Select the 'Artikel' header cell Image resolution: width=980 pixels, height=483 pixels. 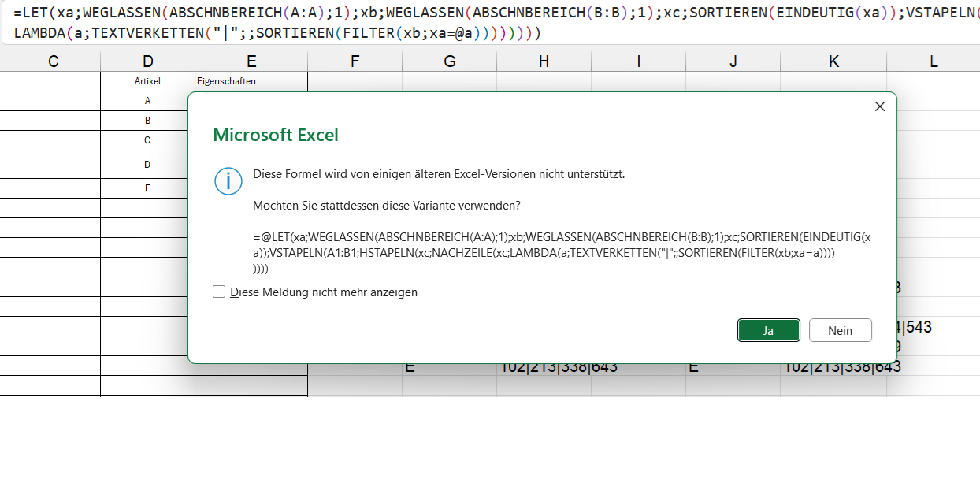pyautogui.click(x=147, y=81)
